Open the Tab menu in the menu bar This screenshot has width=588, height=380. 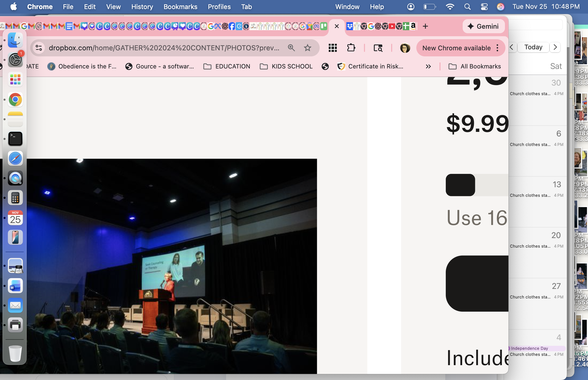(246, 7)
